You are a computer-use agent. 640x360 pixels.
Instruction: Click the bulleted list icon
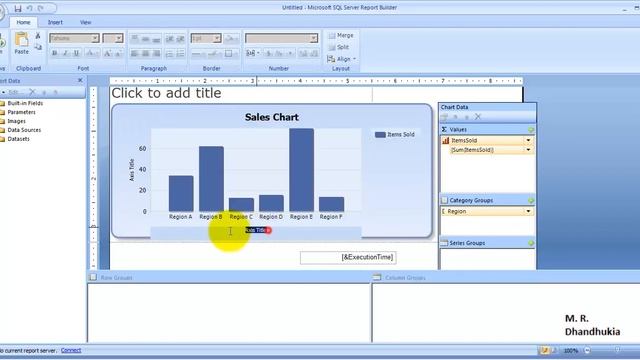click(169, 53)
